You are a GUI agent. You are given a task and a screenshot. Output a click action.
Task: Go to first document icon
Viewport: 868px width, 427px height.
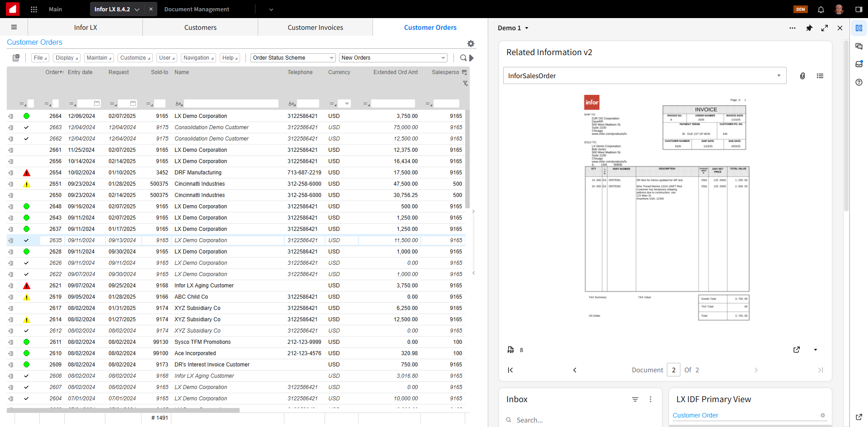(510, 370)
